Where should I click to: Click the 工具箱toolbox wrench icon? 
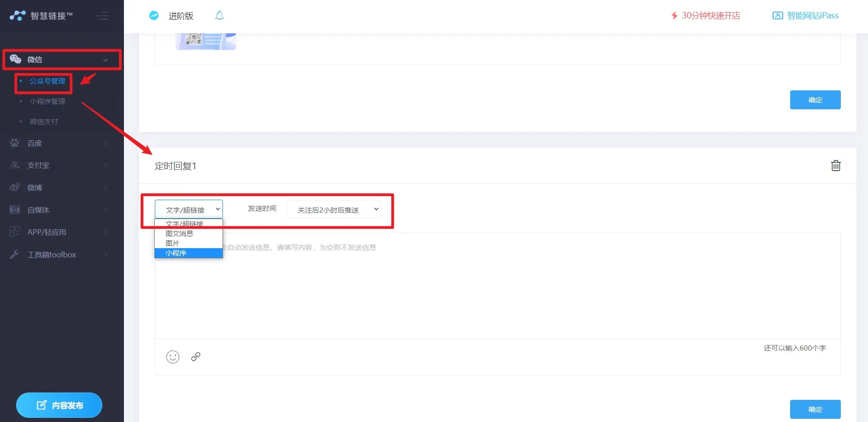coord(15,255)
